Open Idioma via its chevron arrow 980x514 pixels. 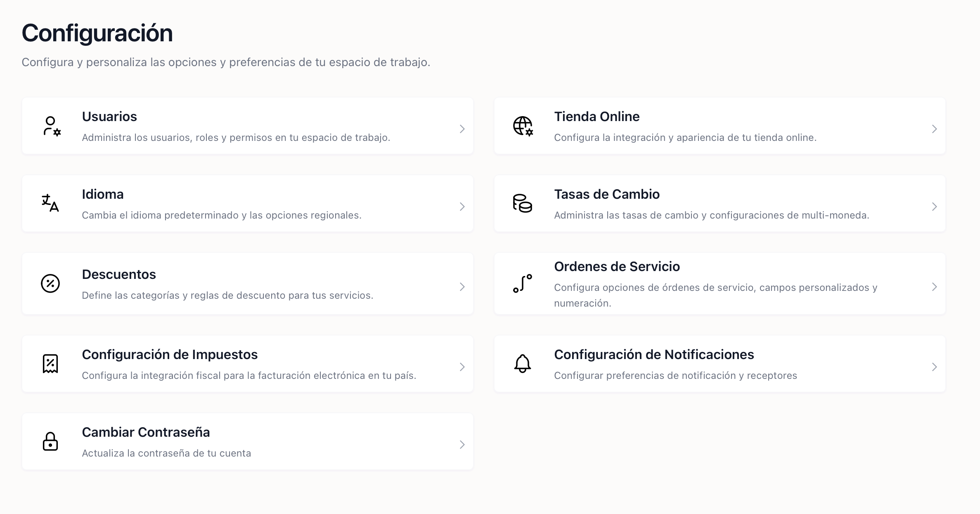462,207
